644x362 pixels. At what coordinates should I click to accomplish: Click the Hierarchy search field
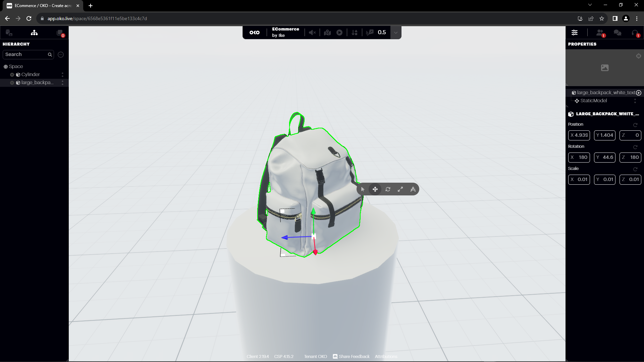(25, 54)
